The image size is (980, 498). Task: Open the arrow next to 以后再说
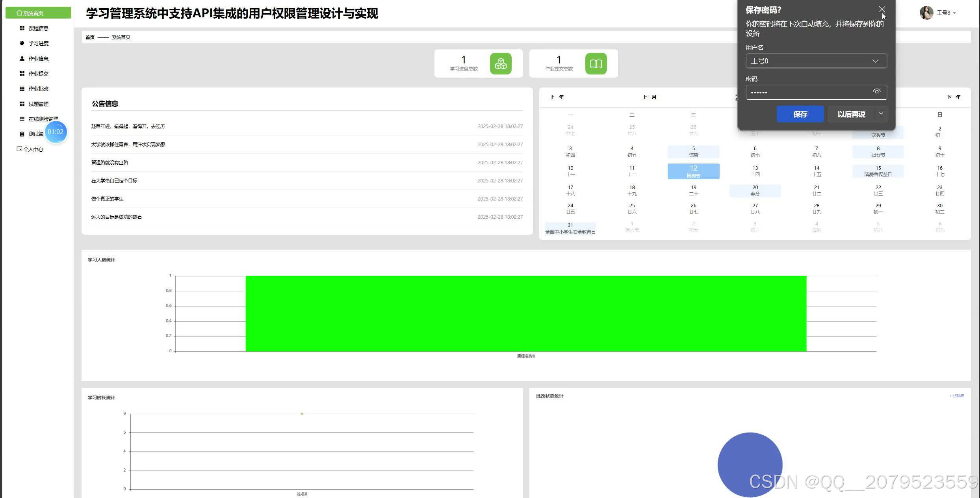(881, 114)
